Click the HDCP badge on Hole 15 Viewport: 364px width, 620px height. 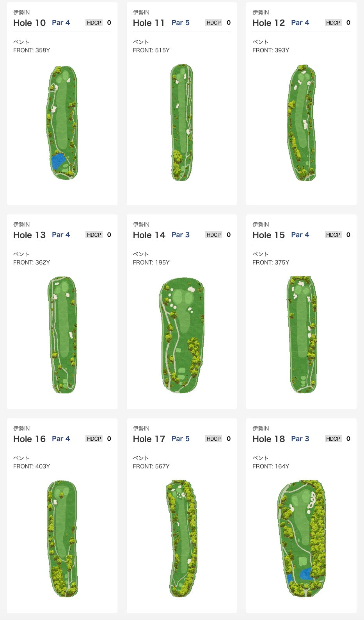click(333, 235)
